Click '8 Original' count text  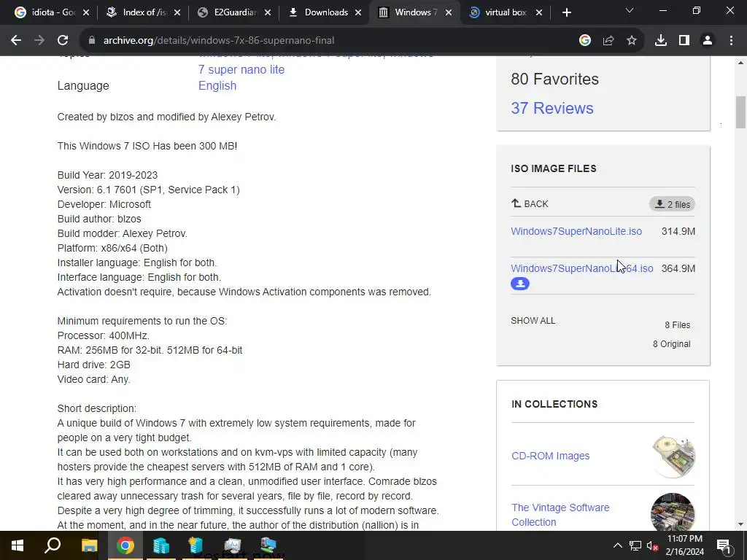pyautogui.click(x=671, y=344)
